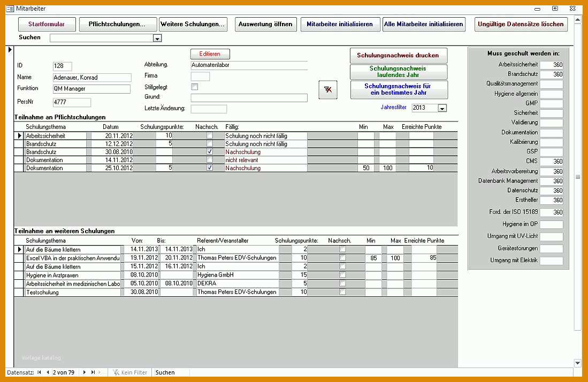588x382 pixels.
Task: Click the Qualitätsmanagement empty value field
Action: coord(551,84)
